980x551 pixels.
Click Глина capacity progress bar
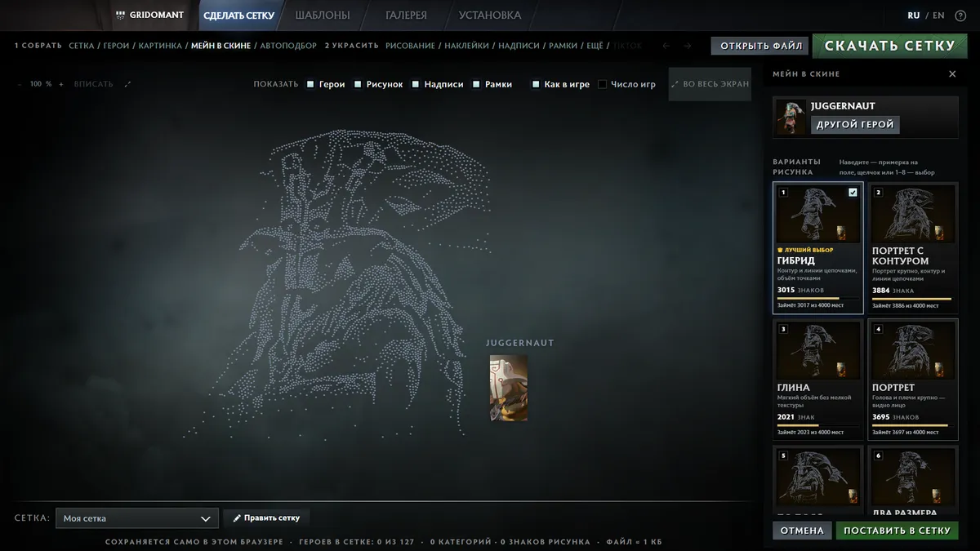[x=818, y=425]
